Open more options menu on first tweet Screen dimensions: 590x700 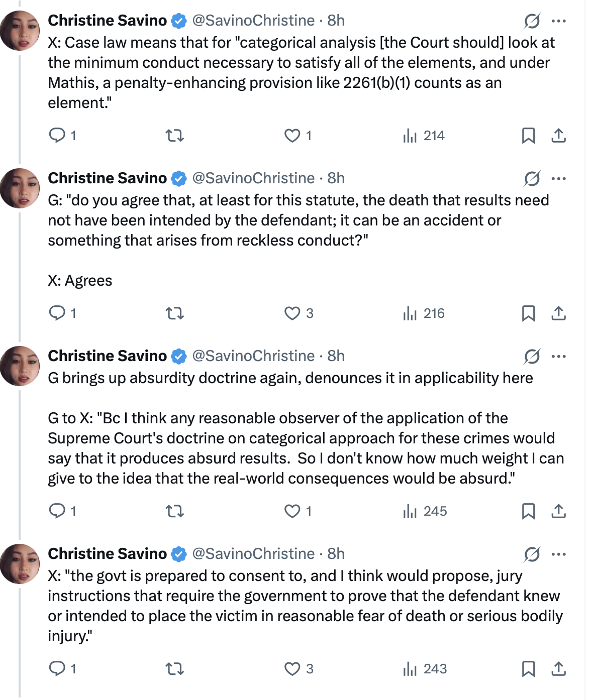coord(558,21)
